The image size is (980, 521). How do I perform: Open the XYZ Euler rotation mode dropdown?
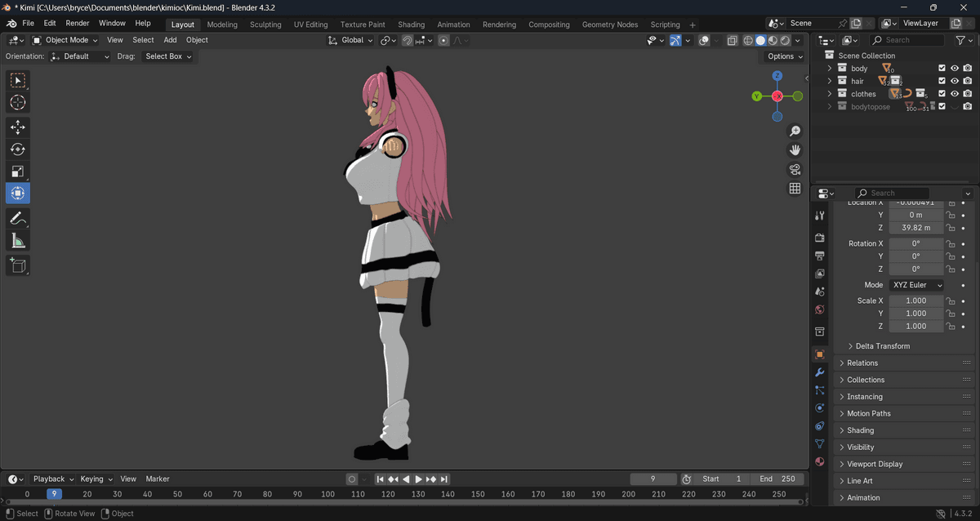coord(916,285)
